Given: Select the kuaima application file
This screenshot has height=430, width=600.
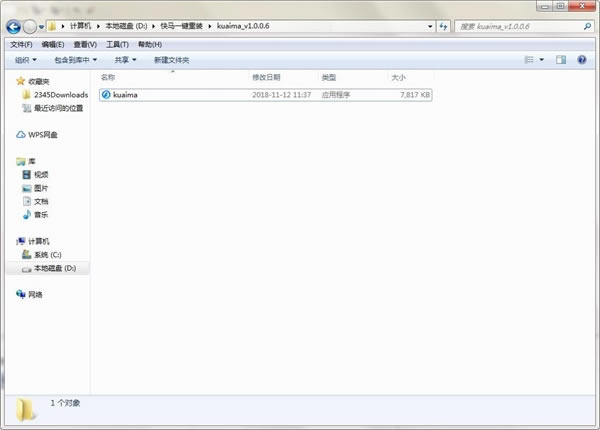Looking at the screenshot, I should tap(266, 95).
